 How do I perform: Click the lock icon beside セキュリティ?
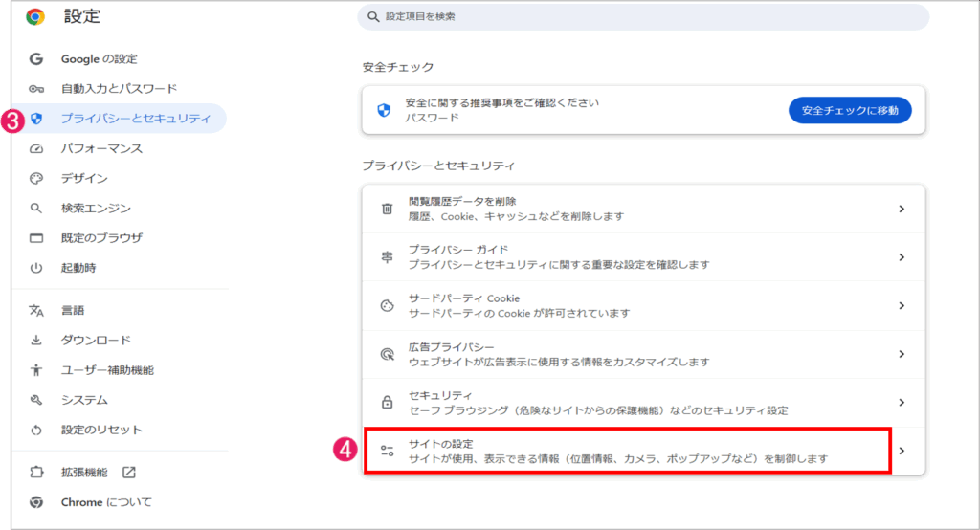388,403
